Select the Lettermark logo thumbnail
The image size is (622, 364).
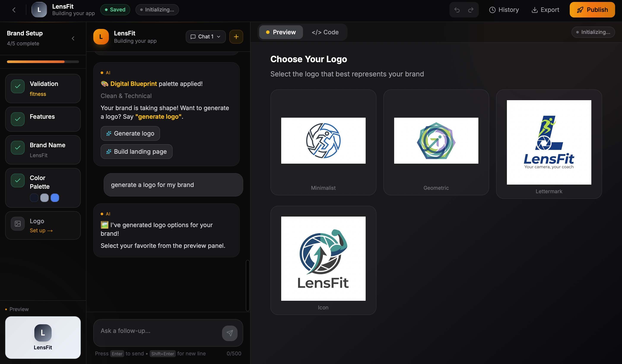click(549, 142)
